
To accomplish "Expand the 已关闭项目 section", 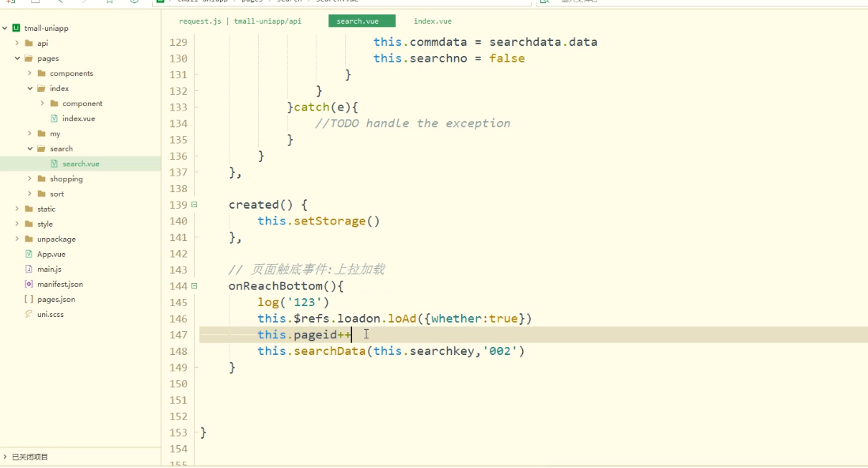I will 5,457.
